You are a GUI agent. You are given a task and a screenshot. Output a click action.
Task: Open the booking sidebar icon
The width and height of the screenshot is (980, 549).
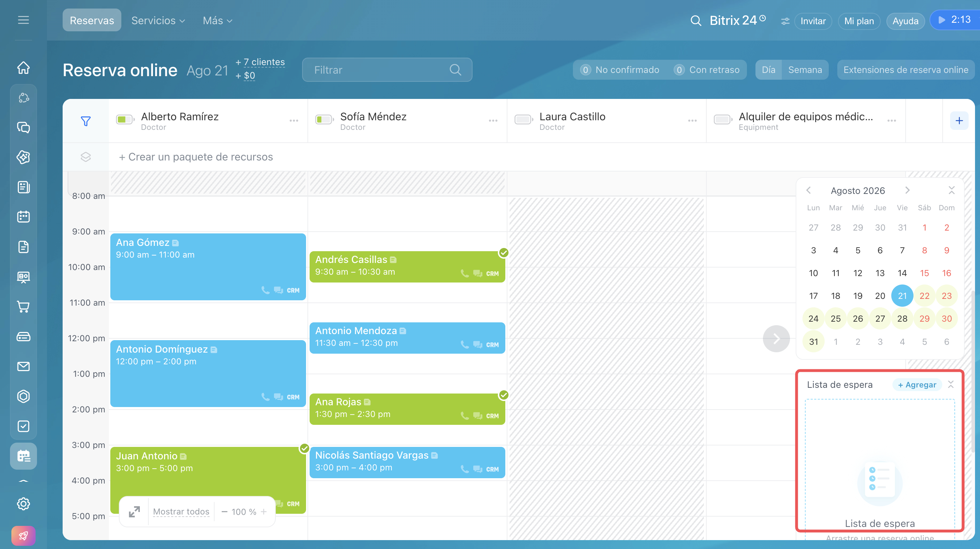click(23, 456)
